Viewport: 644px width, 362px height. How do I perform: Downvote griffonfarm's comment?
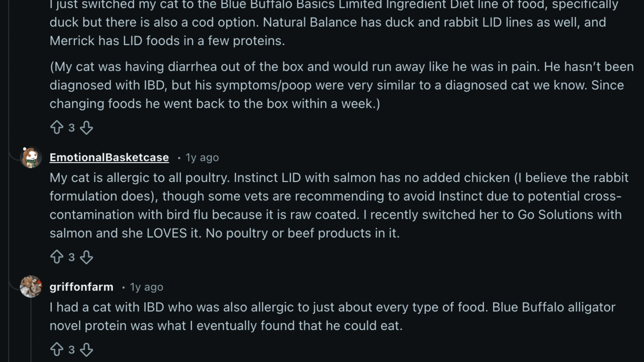tap(87, 349)
